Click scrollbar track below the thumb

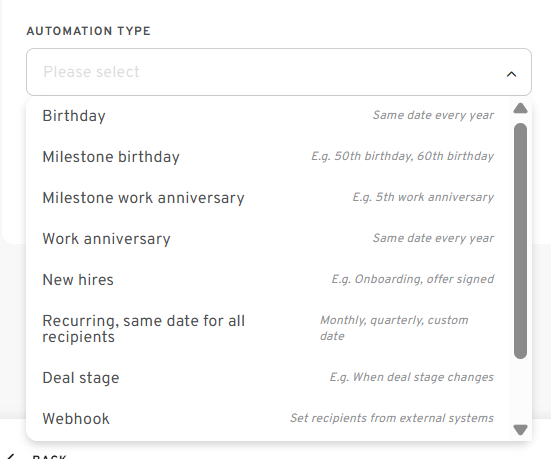(520, 390)
